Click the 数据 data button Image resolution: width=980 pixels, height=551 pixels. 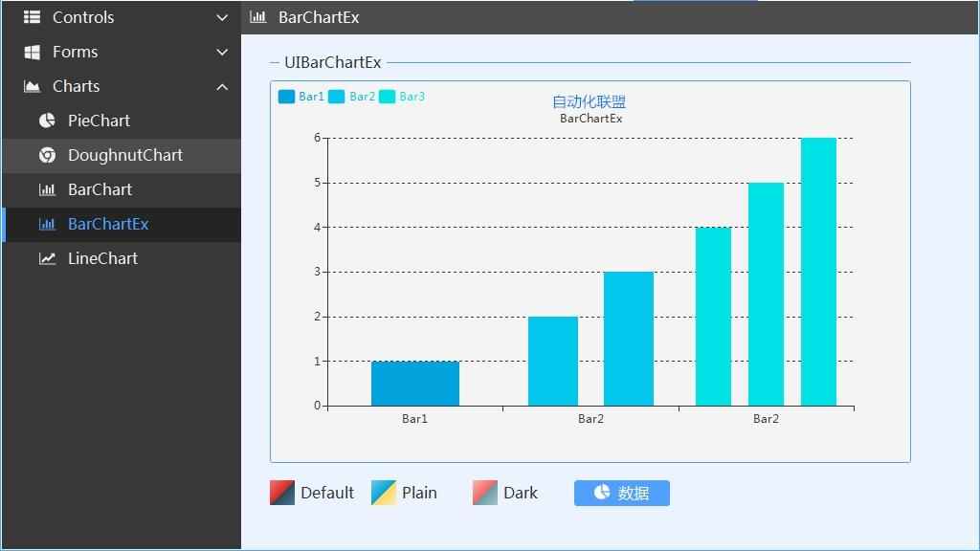coord(622,493)
